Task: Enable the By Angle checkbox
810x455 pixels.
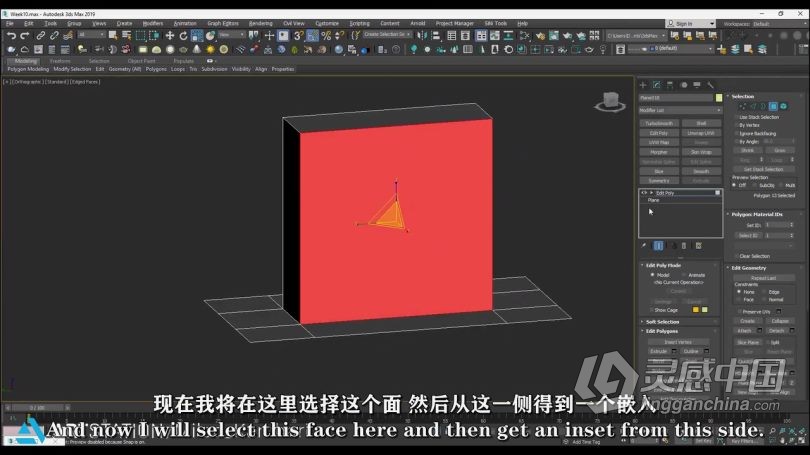Action: tap(737, 142)
